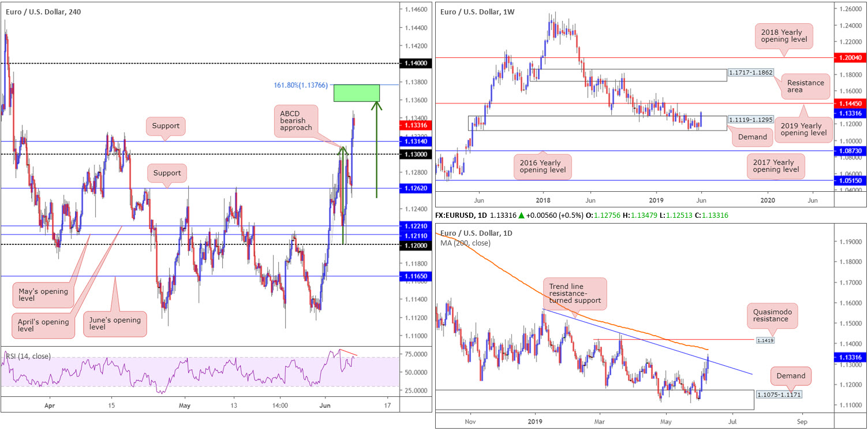Click the 'Euro / U.S. Dollar, 1W' chart title

coord(477,12)
